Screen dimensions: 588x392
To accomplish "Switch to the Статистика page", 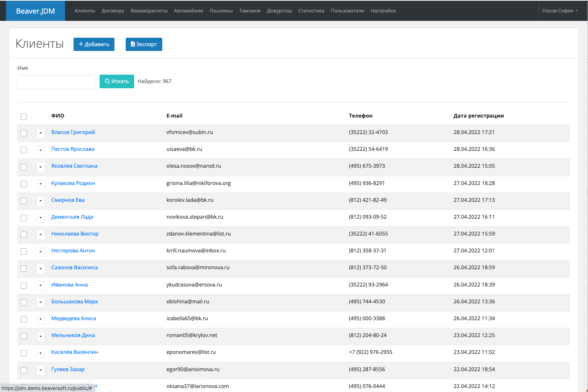I will click(311, 11).
